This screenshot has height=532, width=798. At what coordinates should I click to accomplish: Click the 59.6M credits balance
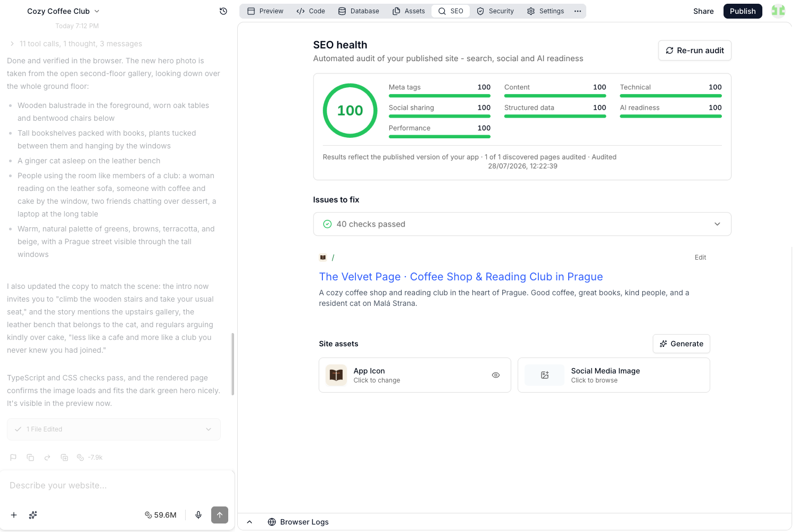[161, 515]
